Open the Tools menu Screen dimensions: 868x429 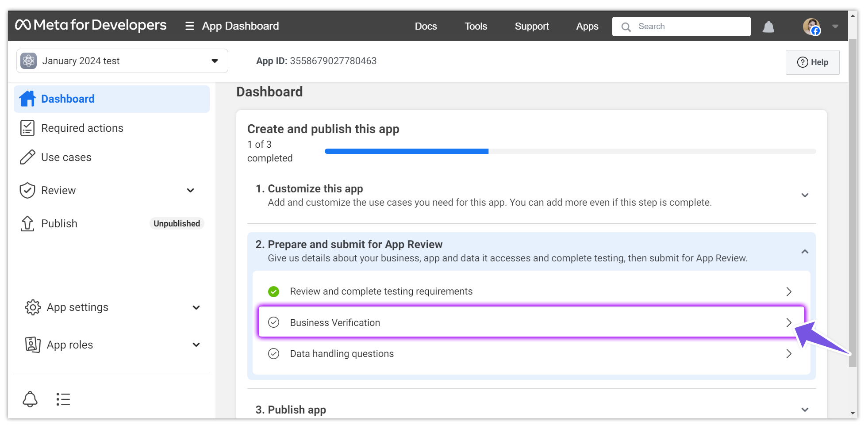476,27
